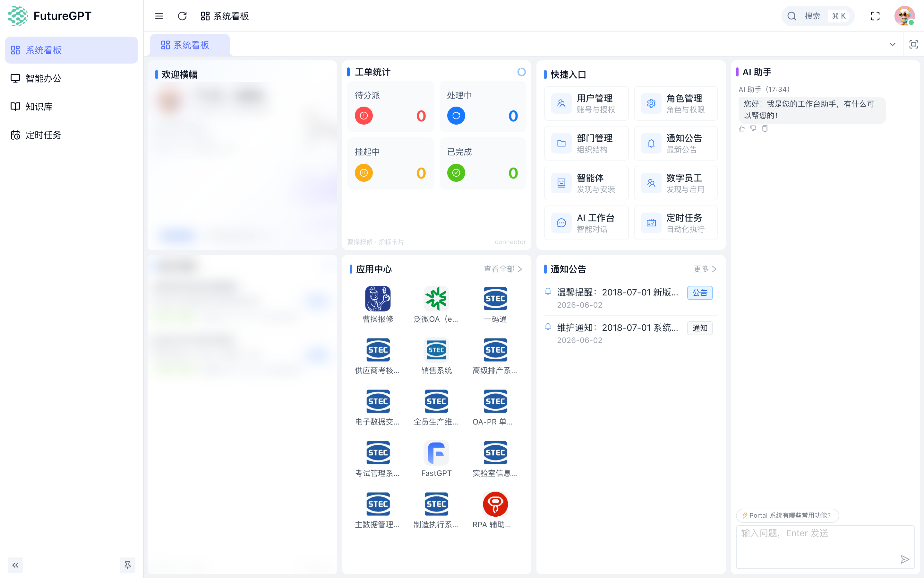
Task: Switch to the 系统看板 tab
Action: (x=190, y=45)
